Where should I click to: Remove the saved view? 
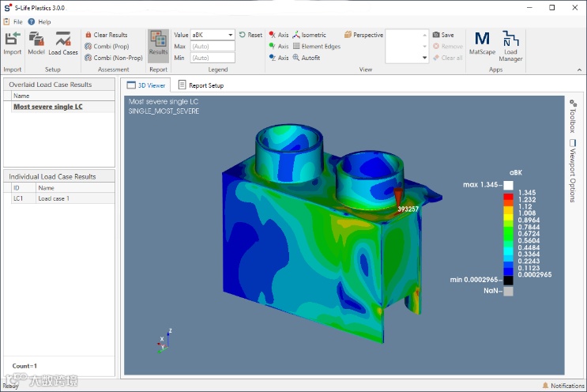(x=448, y=47)
